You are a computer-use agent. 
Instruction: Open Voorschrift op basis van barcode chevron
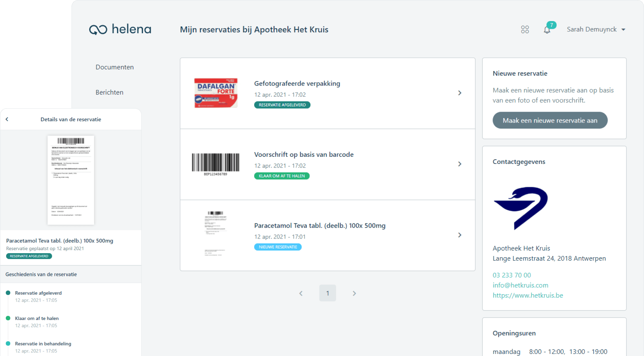(x=460, y=164)
